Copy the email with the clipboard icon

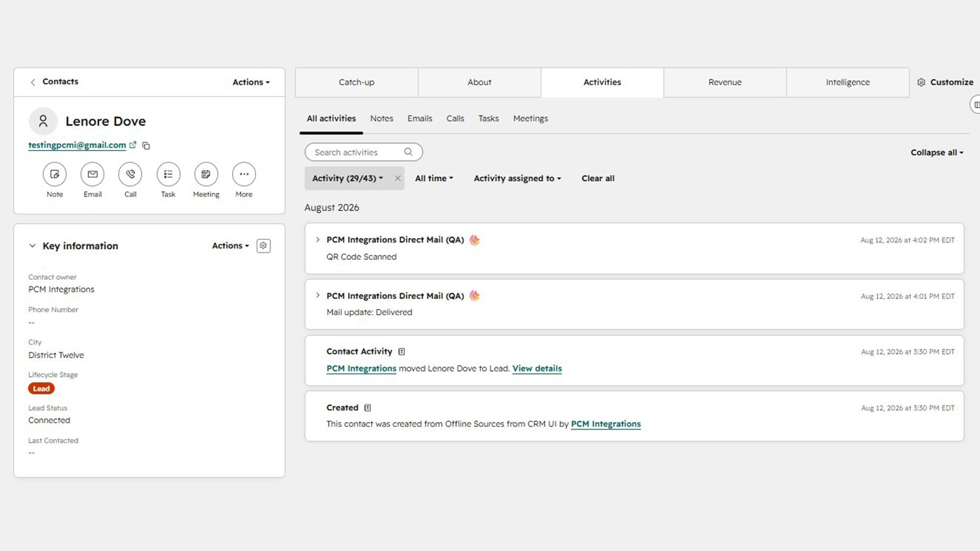146,146
